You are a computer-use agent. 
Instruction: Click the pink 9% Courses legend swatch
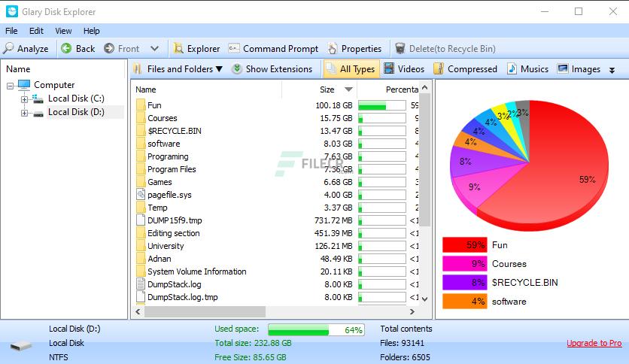pos(464,263)
